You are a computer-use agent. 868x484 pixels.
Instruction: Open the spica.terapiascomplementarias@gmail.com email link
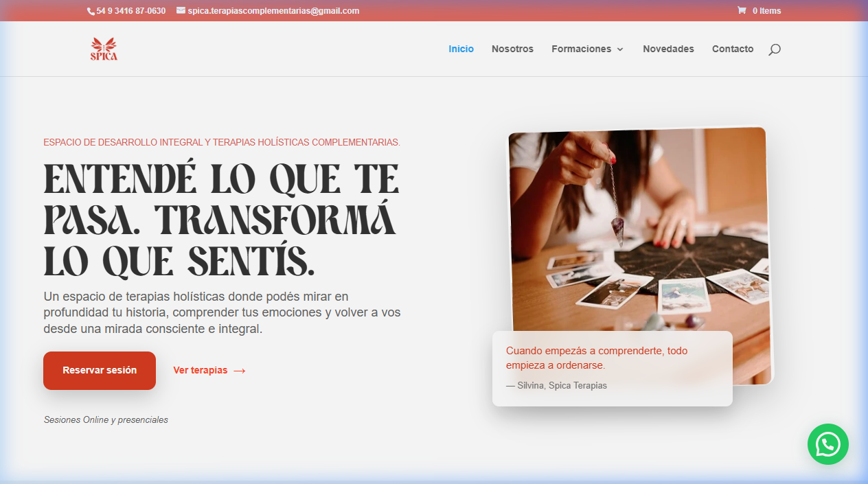(x=273, y=11)
